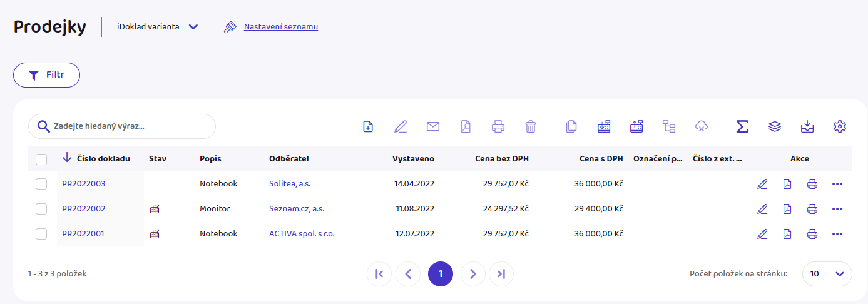Click the Monitor description cell
Viewport: 868px width, 304px height.
215,209
